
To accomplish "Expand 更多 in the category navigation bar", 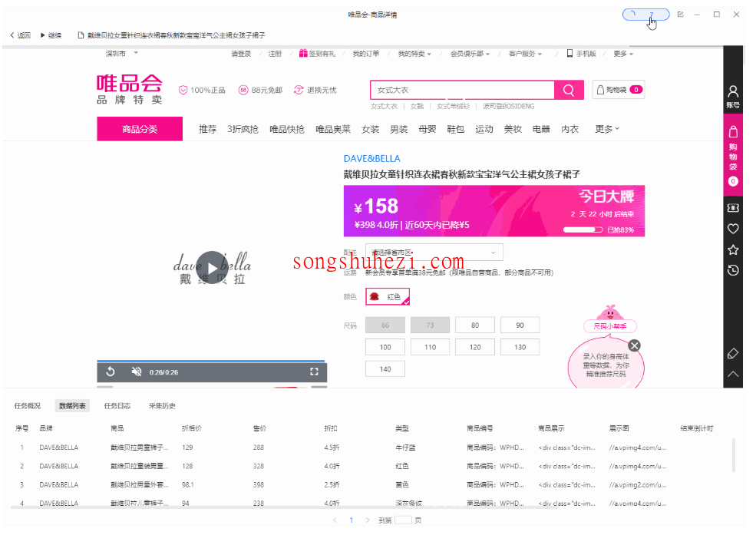I will coord(607,129).
